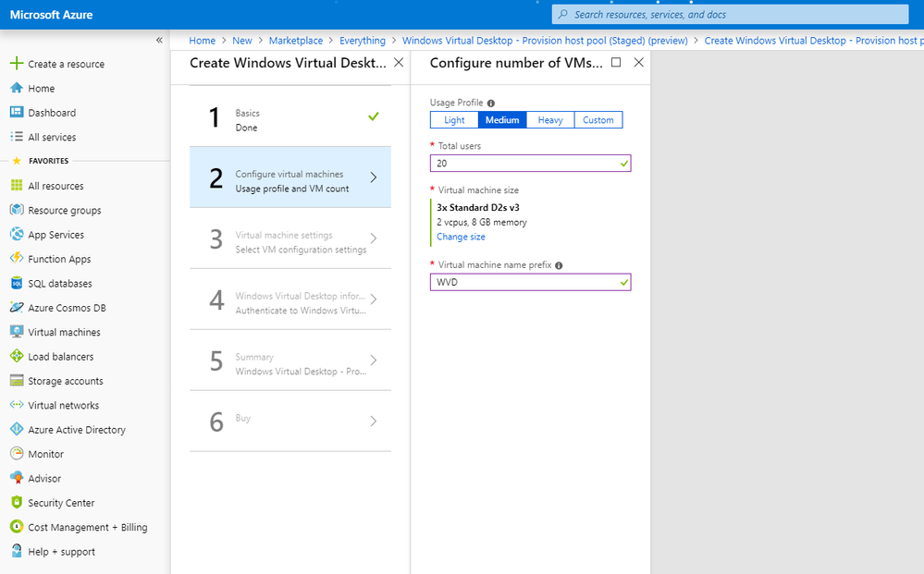This screenshot has height=574, width=924.
Task: Click the Virtual machine name prefix field
Action: tap(530, 282)
